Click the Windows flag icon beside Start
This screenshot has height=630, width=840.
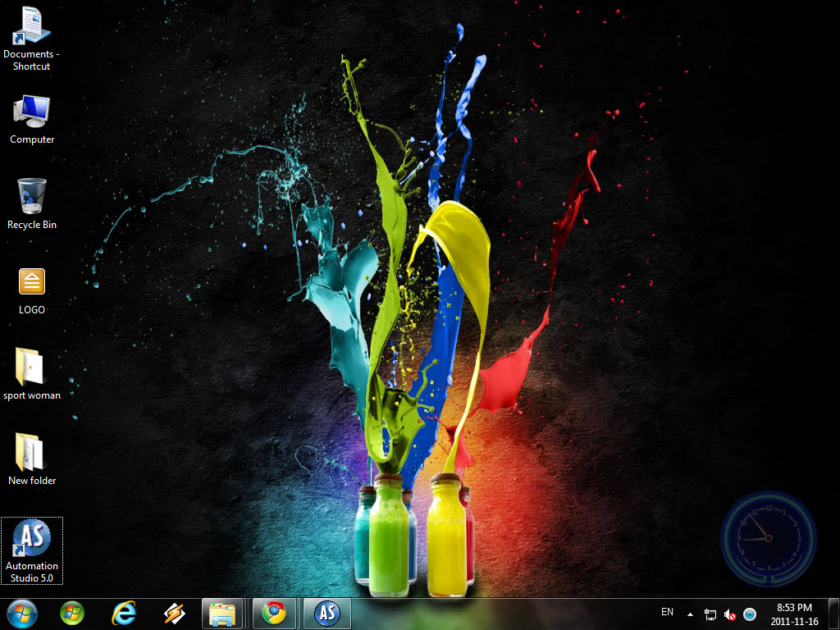pos(72,613)
